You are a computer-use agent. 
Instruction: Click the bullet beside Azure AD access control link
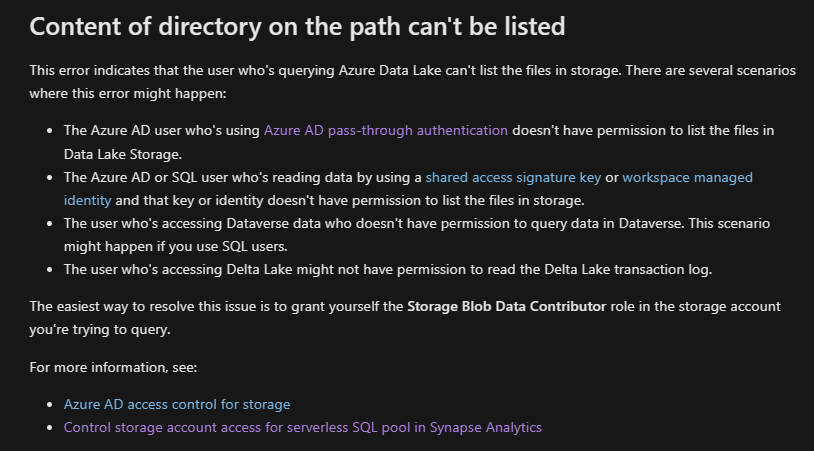click(x=51, y=405)
